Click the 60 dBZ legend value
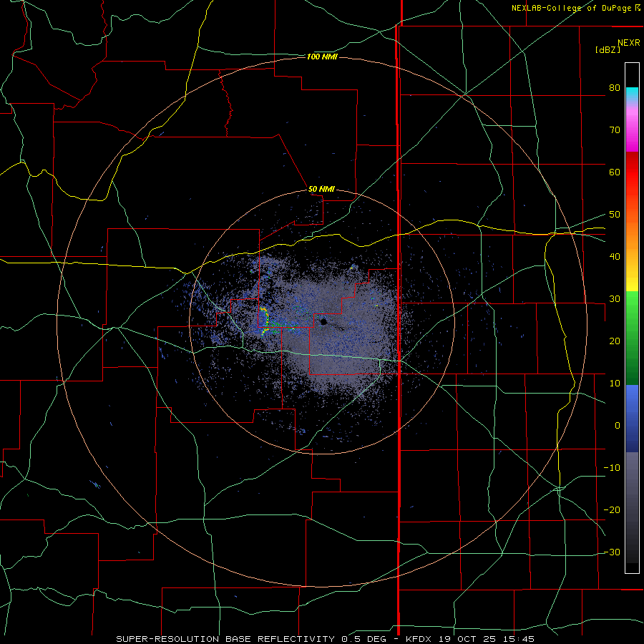 615,172
